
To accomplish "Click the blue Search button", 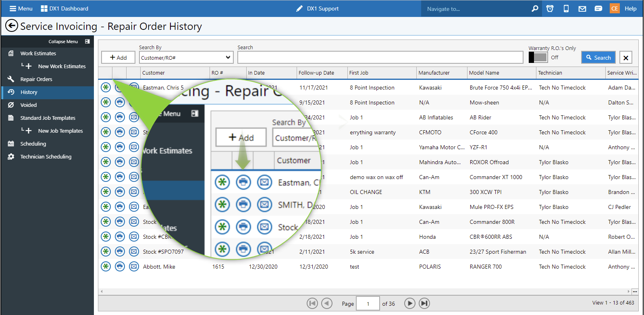I will click(598, 57).
